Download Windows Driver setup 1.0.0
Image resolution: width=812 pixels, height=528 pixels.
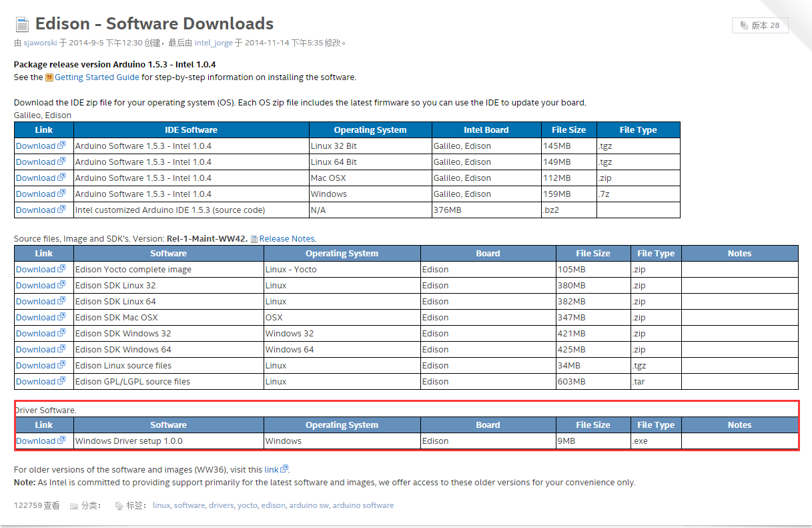point(35,441)
